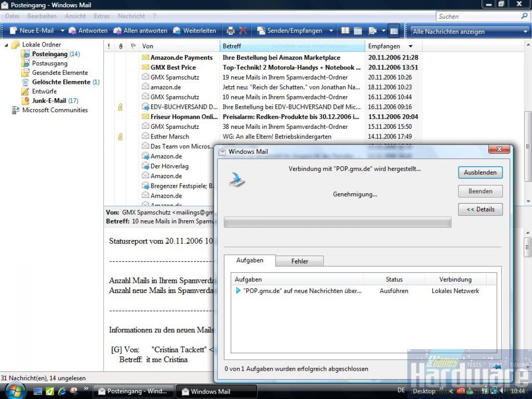Sort by priority exclamation column
The image size is (532, 399).
point(109,46)
